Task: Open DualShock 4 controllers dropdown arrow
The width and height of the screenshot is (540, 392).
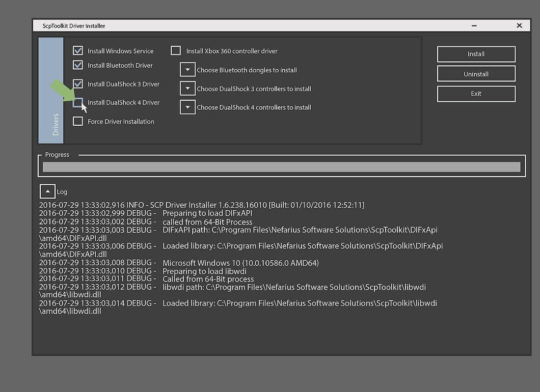Action: tap(187, 107)
